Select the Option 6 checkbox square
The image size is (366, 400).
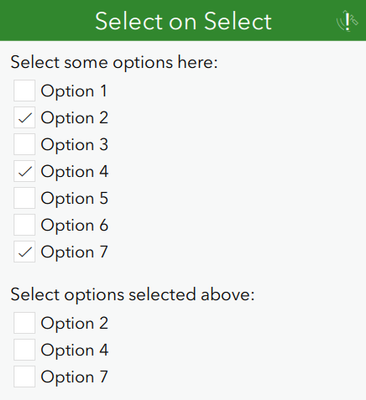tap(24, 225)
